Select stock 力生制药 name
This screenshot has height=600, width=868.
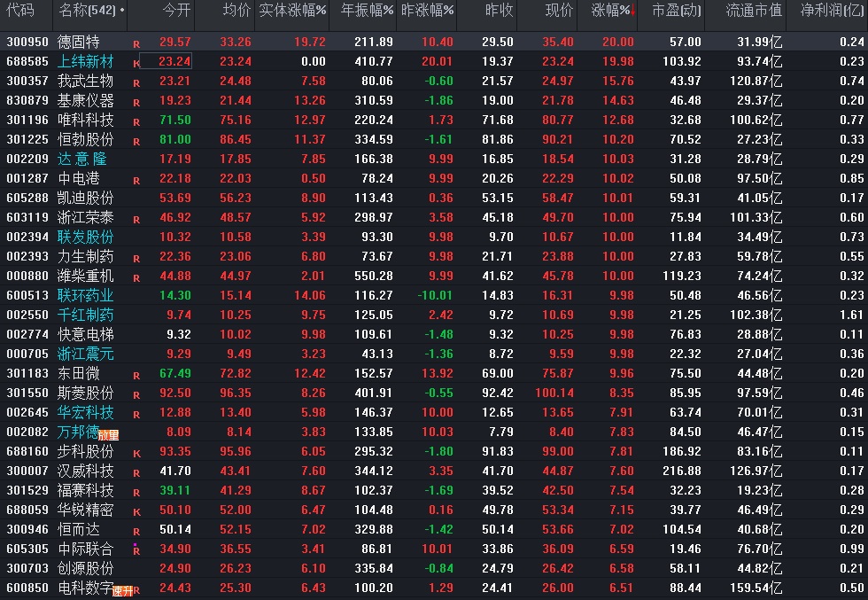click(85, 256)
